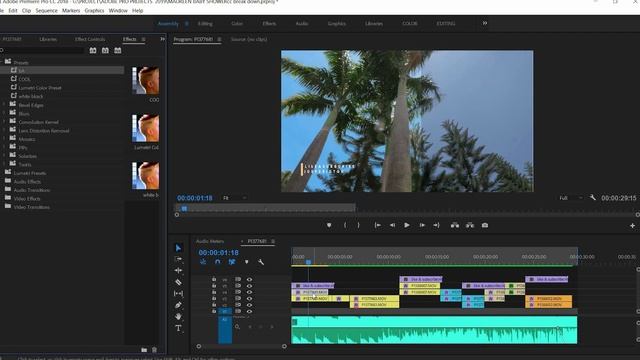The width and height of the screenshot is (640, 360).
Task: Select the Ripple Edit tool
Action: click(178, 270)
